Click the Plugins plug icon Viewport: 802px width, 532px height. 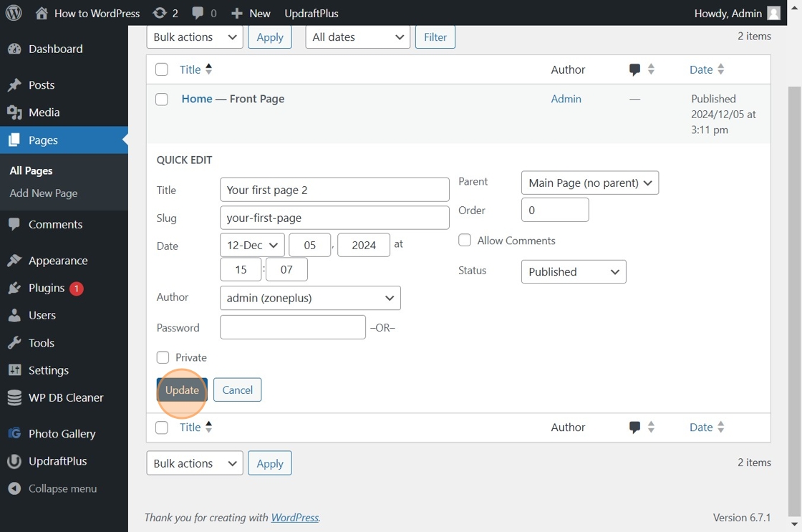(x=14, y=288)
